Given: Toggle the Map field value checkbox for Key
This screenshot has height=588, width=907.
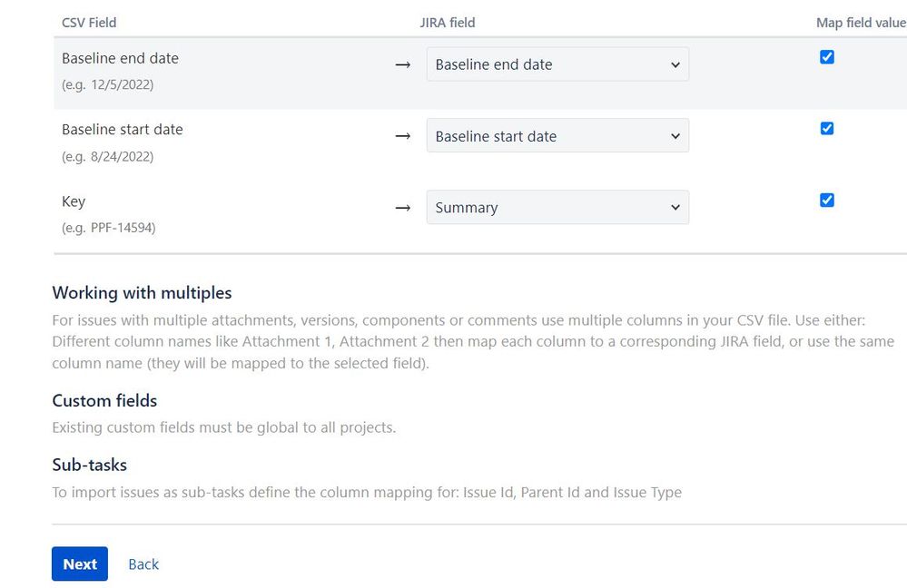Looking at the screenshot, I should point(826,200).
